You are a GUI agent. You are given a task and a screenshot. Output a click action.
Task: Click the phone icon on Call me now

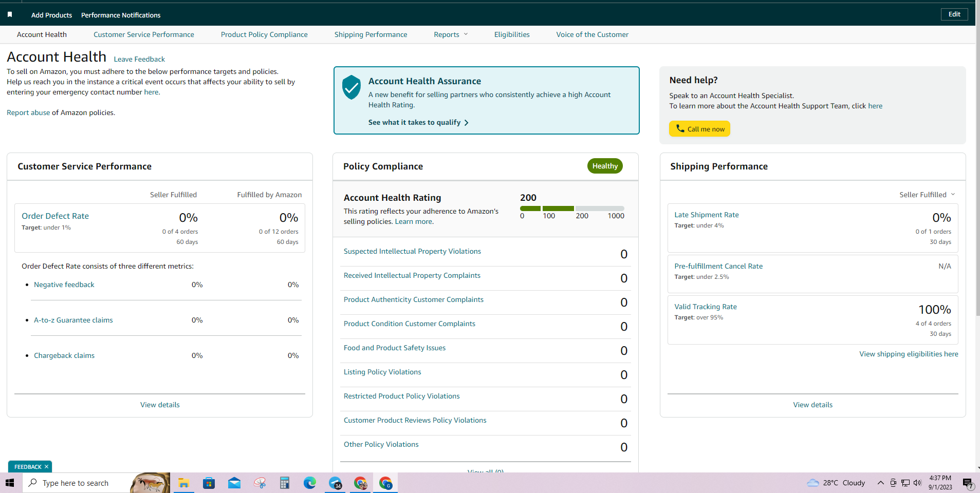coord(680,129)
